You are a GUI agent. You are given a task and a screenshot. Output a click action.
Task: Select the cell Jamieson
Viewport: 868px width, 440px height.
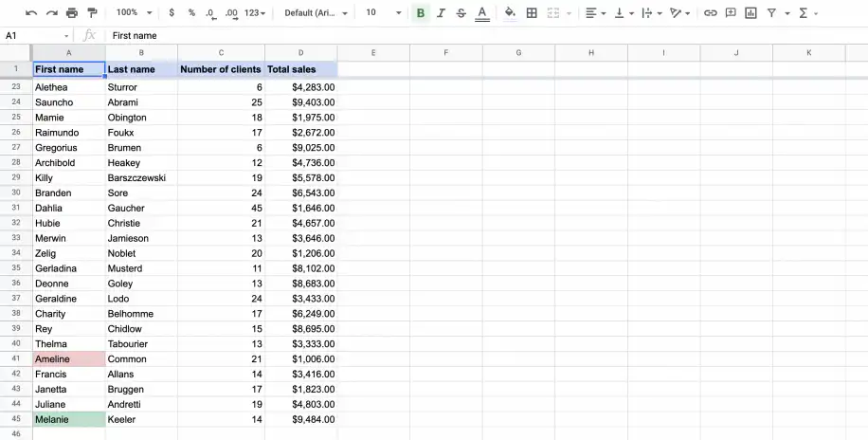pyautogui.click(x=141, y=238)
